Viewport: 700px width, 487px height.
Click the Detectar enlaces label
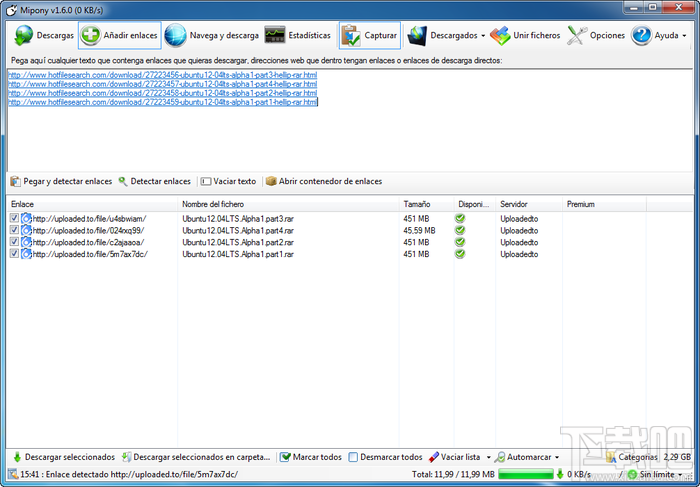[160, 181]
